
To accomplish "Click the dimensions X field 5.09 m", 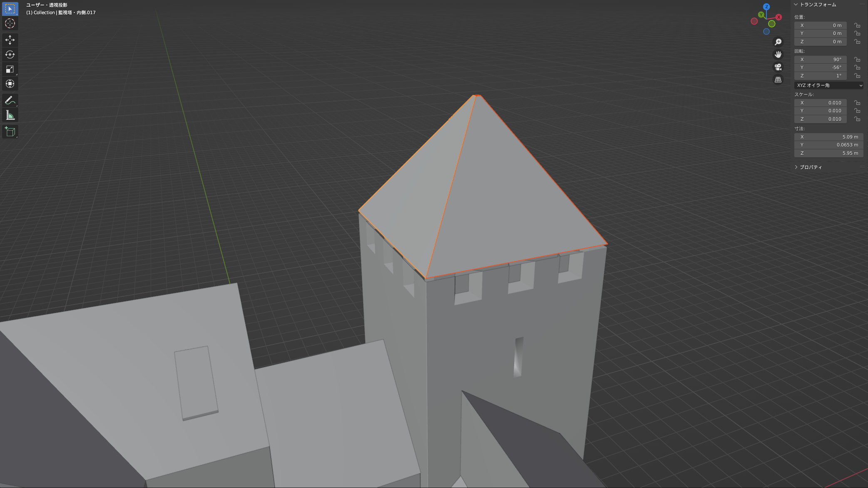I will pyautogui.click(x=828, y=137).
